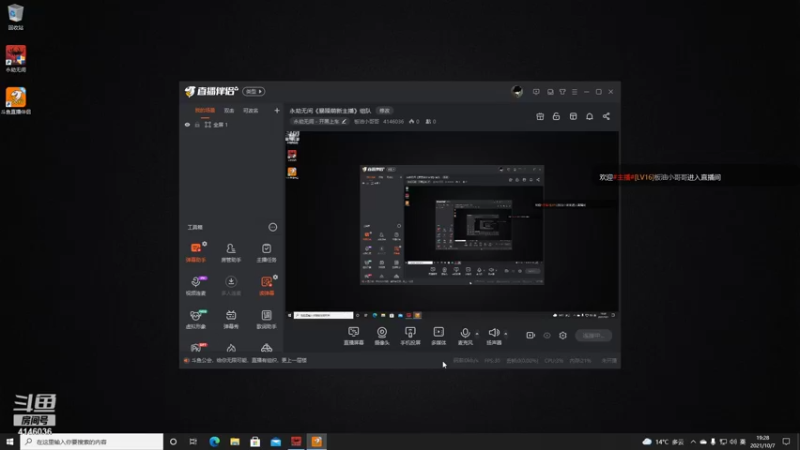800x450 pixels.
Task: Open the flame icon tool in toolbox bottom row
Action: [231, 348]
